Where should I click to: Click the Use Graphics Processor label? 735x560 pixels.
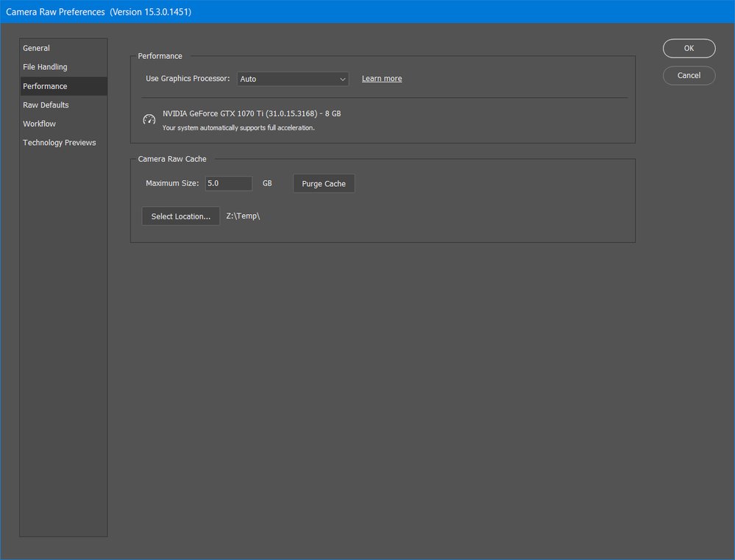click(188, 78)
